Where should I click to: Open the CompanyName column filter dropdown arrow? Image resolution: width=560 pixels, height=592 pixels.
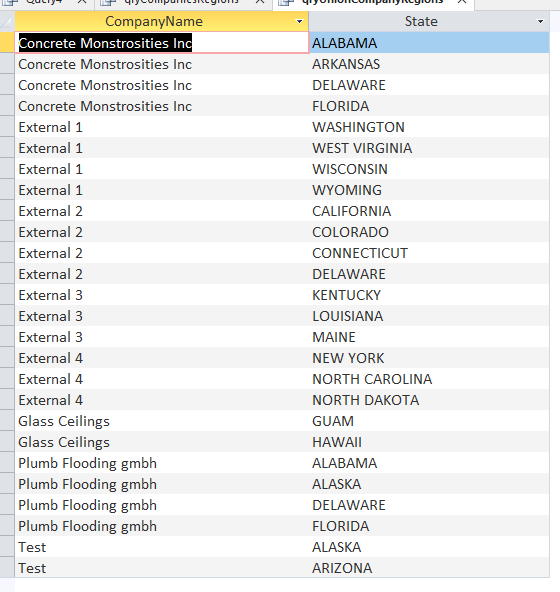tap(299, 22)
